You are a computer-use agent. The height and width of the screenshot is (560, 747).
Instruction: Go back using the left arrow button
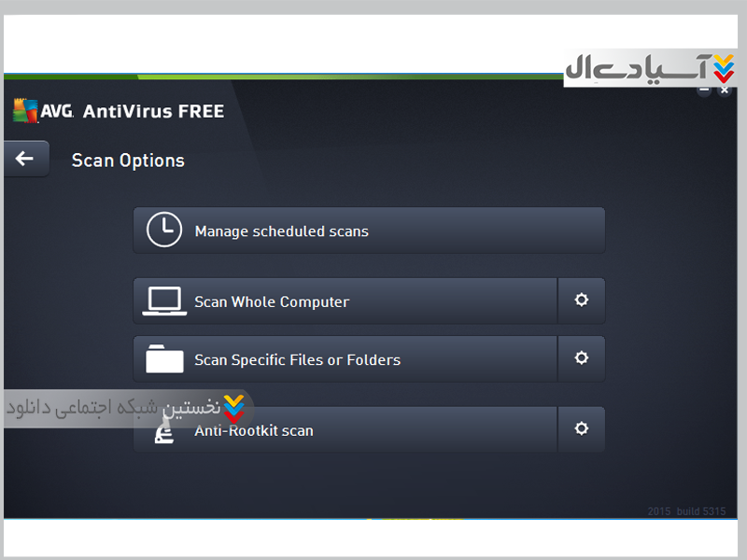click(x=26, y=159)
